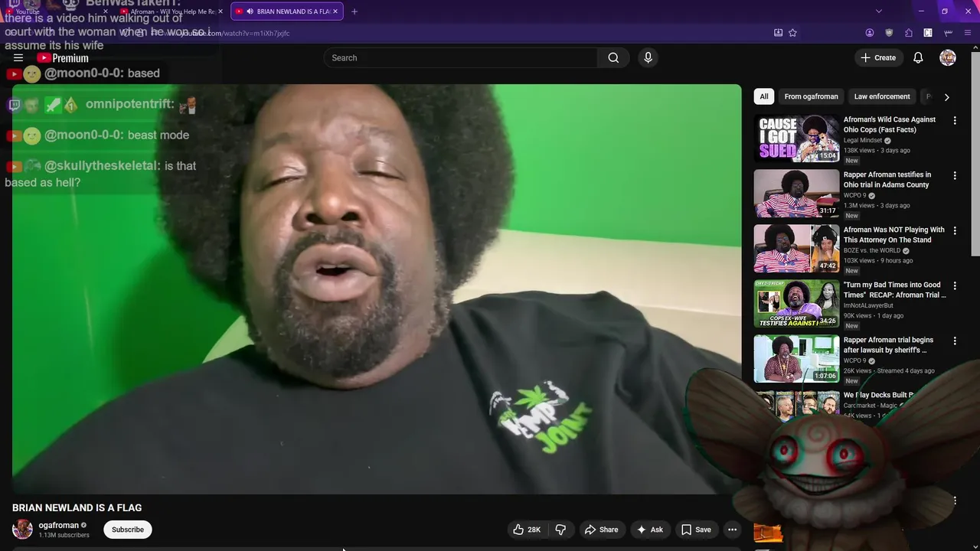Select the All filter chip
980x551 pixels.
(x=763, y=96)
